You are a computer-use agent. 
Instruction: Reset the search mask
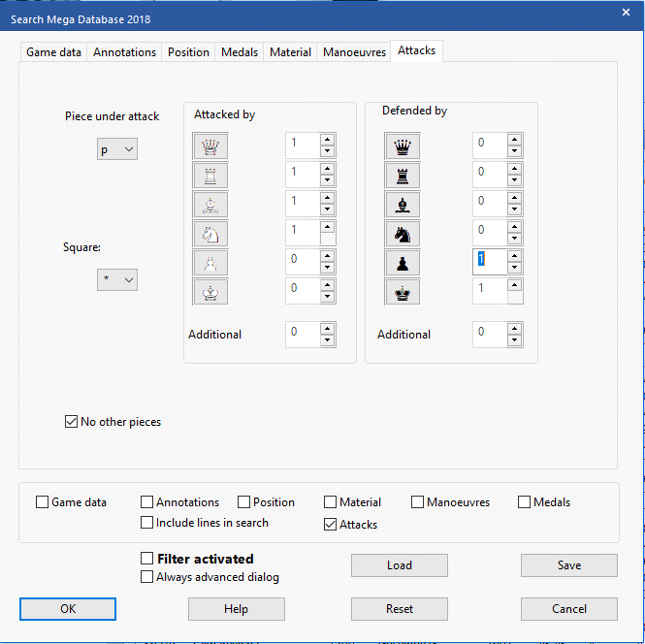pos(400,609)
